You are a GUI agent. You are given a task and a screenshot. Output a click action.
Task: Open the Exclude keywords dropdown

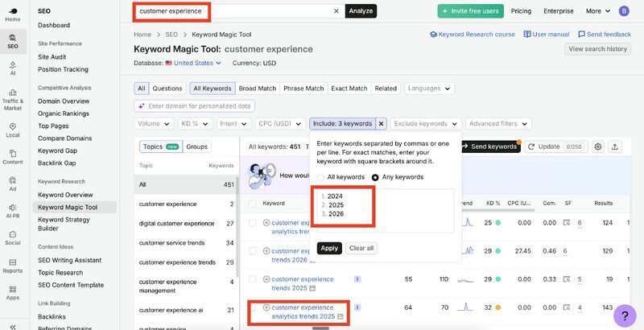[x=426, y=123]
